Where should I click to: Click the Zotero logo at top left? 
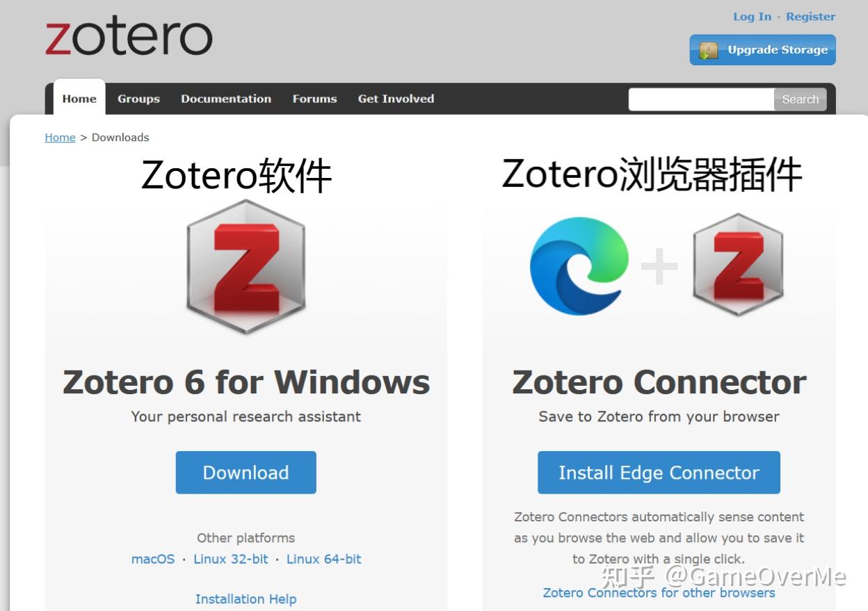pos(129,36)
